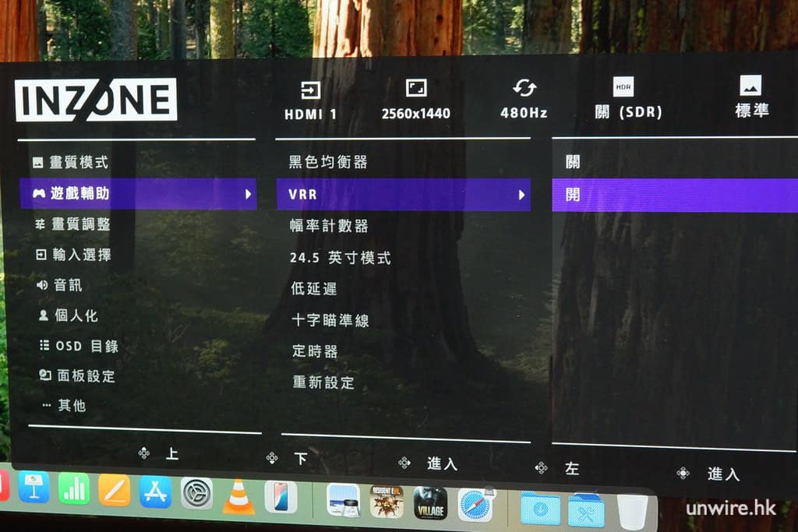The image size is (798, 532).
Task: Open the Downloads folder in the dock
Action: [540, 509]
